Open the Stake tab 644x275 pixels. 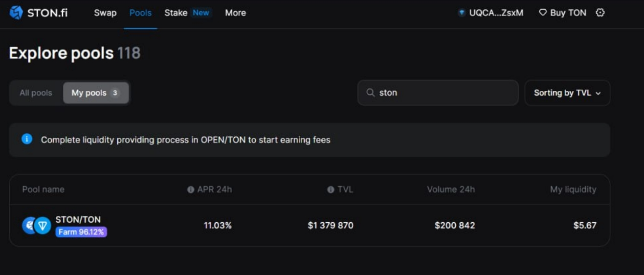(x=176, y=13)
